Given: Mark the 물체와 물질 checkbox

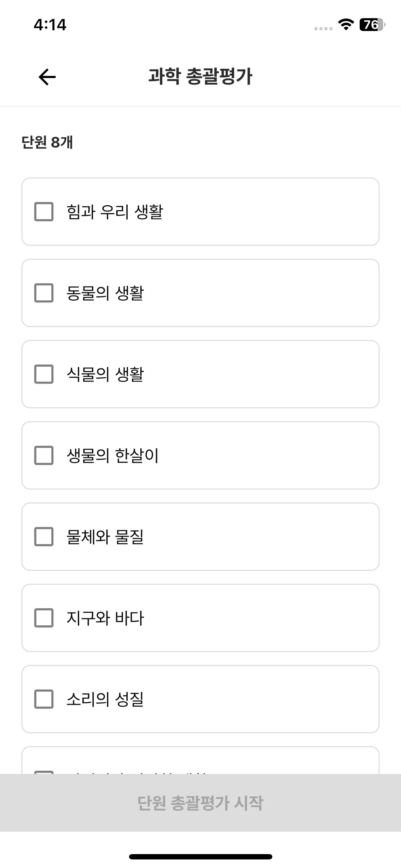Looking at the screenshot, I should point(44,537).
